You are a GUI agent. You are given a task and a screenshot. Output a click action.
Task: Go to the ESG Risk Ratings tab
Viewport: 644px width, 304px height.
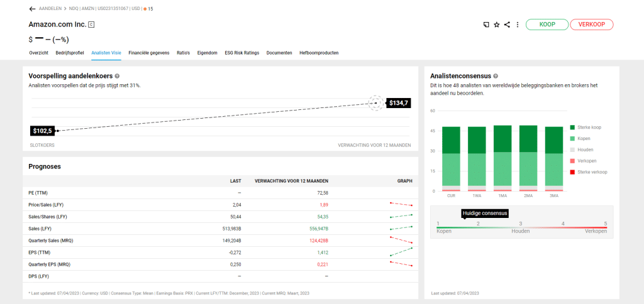coord(242,53)
